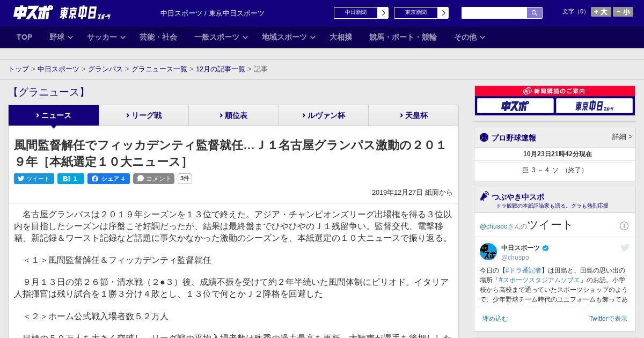Image resolution: width=644 pixels, height=338 pixels.
Task: Switch to the 天皇杯 tab
Action: tap(413, 115)
